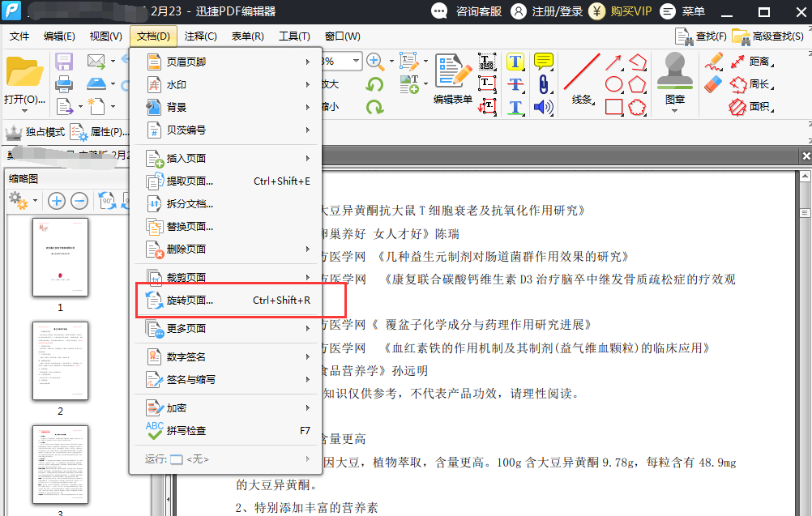
Task: Expand the email icon dropdown arrow
Action: [113, 61]
